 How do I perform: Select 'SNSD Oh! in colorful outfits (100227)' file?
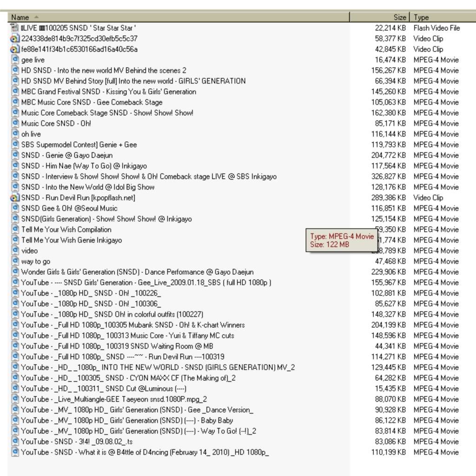112,315
